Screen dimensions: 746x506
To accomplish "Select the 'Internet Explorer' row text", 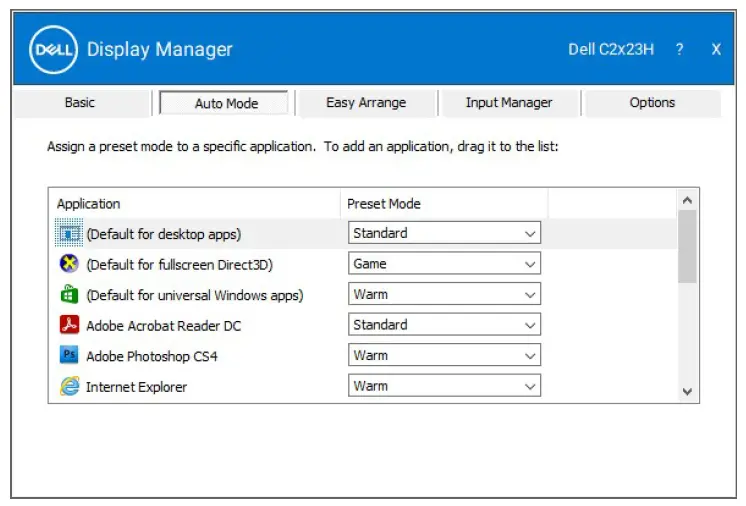I will (x=137, y=387).
